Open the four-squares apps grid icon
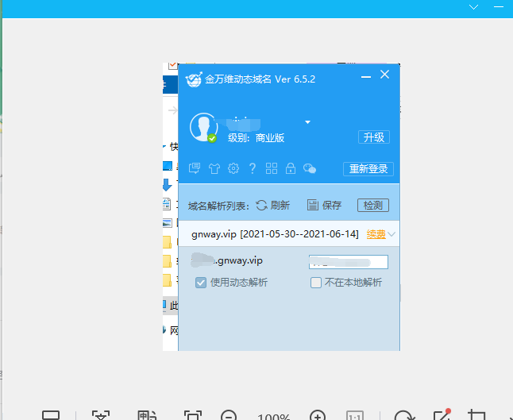The image size is (513, 420). (x=272, y=168)
